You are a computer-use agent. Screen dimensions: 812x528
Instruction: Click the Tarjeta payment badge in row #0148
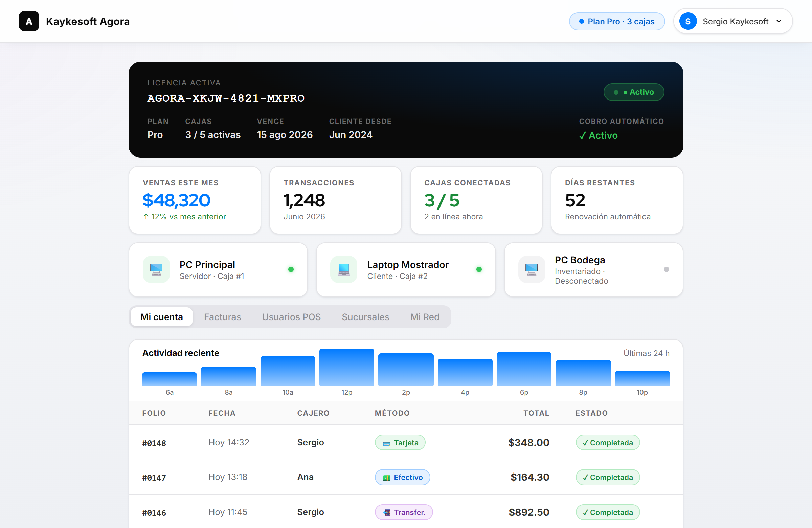click(400, 442)
